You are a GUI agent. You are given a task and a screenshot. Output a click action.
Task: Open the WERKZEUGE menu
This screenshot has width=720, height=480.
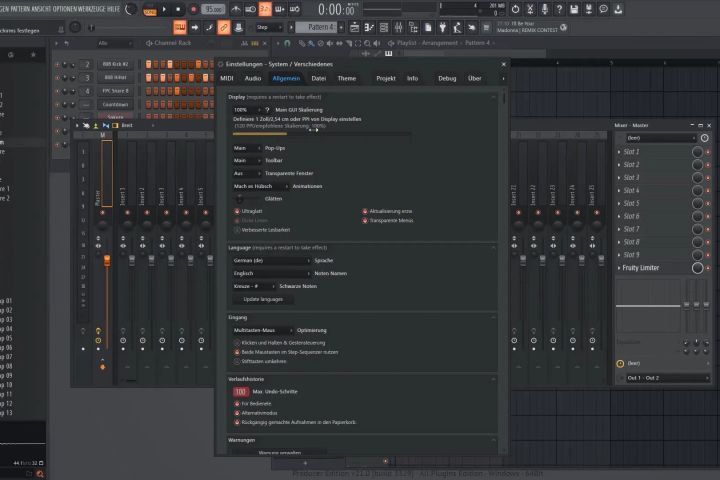(92, 9)
